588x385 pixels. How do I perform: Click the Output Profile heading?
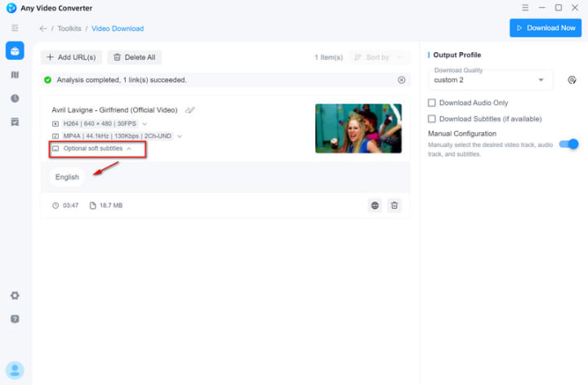point(457,55)
